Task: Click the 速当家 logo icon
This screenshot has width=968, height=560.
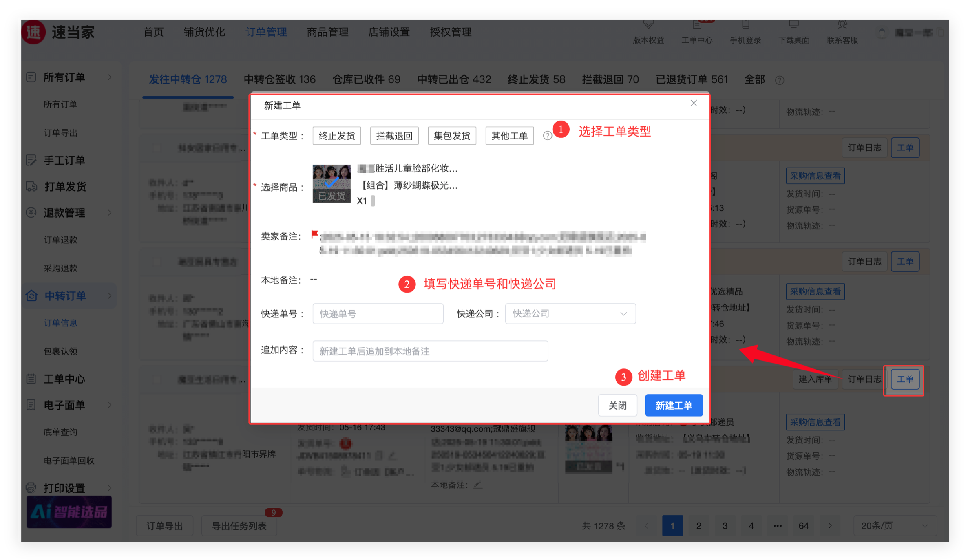Action: (x=33, y=32)
